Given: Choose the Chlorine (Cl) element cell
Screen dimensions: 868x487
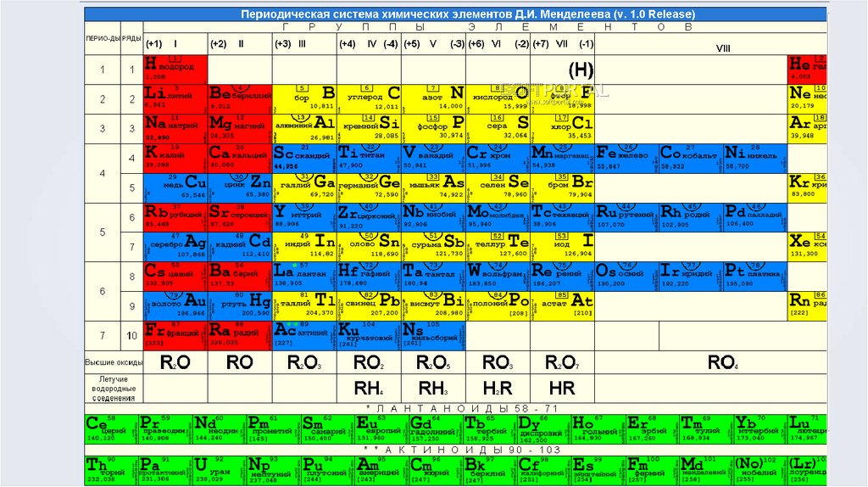Looking at the screenshot, I should [563, 128].
